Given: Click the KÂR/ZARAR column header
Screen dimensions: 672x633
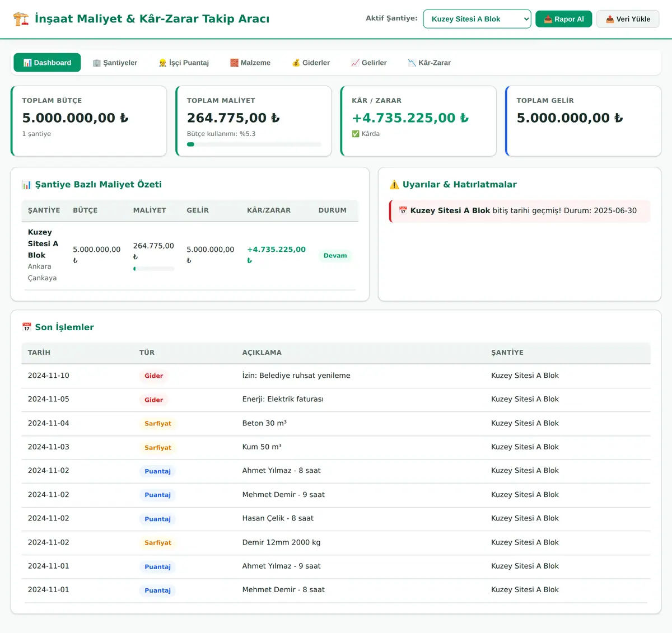Looking at the screenshot, I should pyautogui.click(x=269, y=210).
